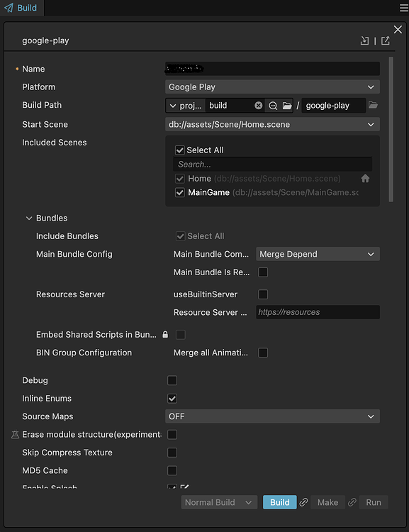Collapse the Bundles section
409x532 pixels.
(29, 218)
